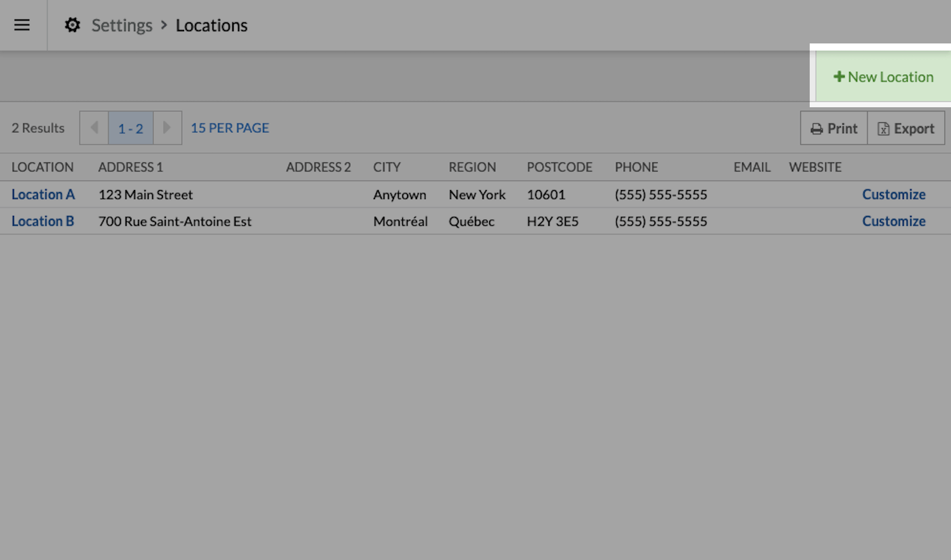
Task: Click the Settings gear icon
Action: pos(72,25)
